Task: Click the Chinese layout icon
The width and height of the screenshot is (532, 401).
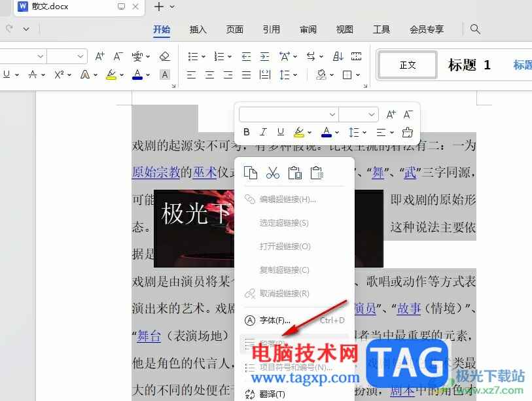Action: pyautogui.click(x=284, y=56)
